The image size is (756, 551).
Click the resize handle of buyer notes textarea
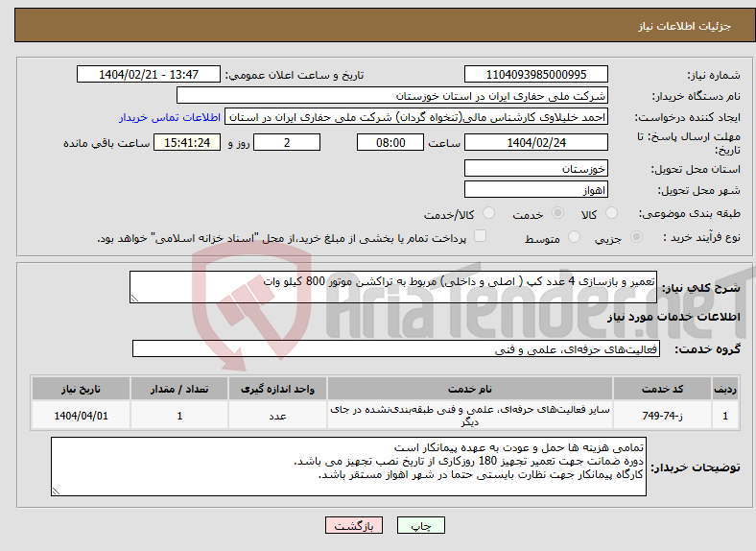56,491
